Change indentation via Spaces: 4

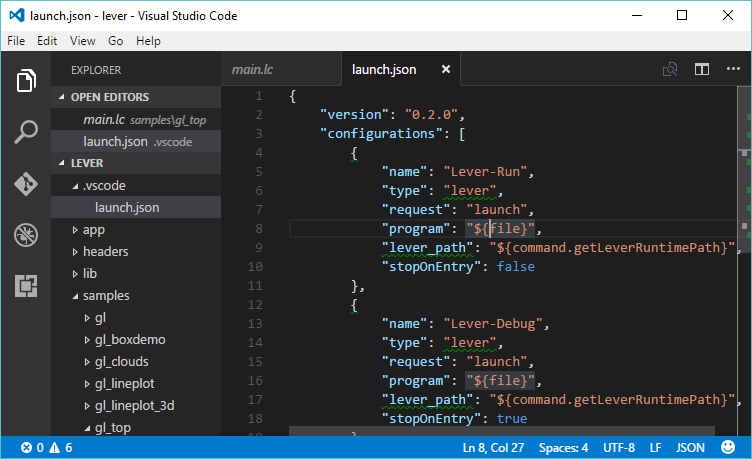tap(564, 448)
